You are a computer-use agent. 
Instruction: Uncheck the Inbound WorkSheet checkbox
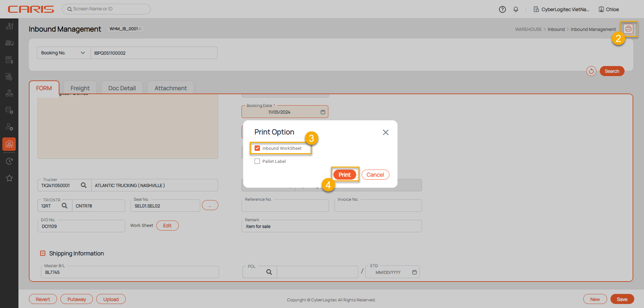tap(257, 148)
